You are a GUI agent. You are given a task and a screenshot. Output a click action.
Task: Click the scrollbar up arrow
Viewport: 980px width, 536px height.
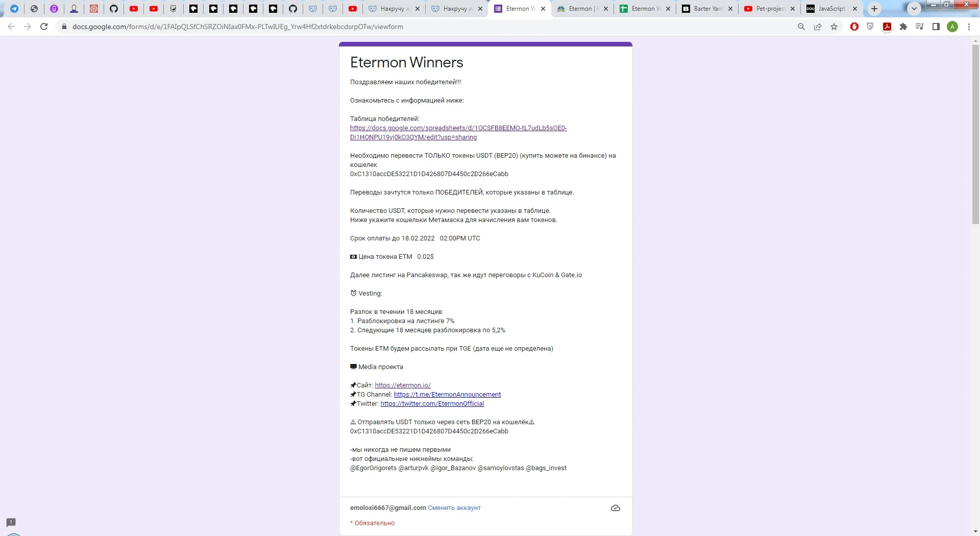[x=975, y=40]
